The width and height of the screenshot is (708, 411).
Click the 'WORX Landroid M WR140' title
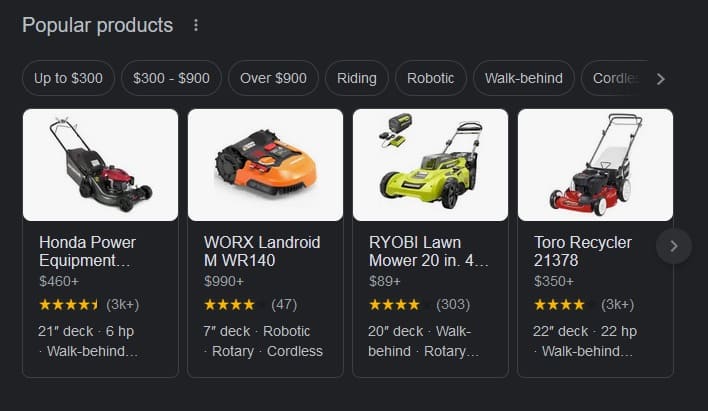tap(262, 251)
